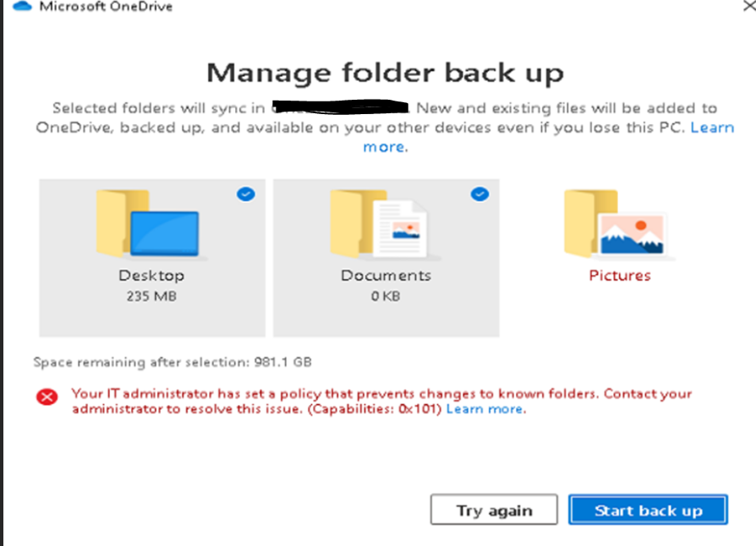Image resolution: width=756 pixels, height=546 pixels.
Task: Click the red Pictures label
Action: pos(620,275)
